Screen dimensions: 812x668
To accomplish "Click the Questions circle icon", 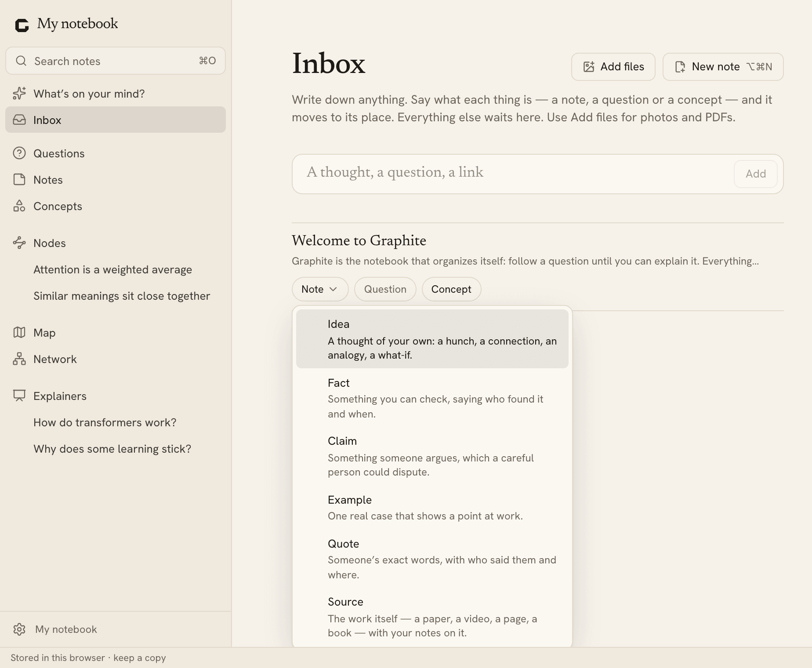I will point(19,153).
